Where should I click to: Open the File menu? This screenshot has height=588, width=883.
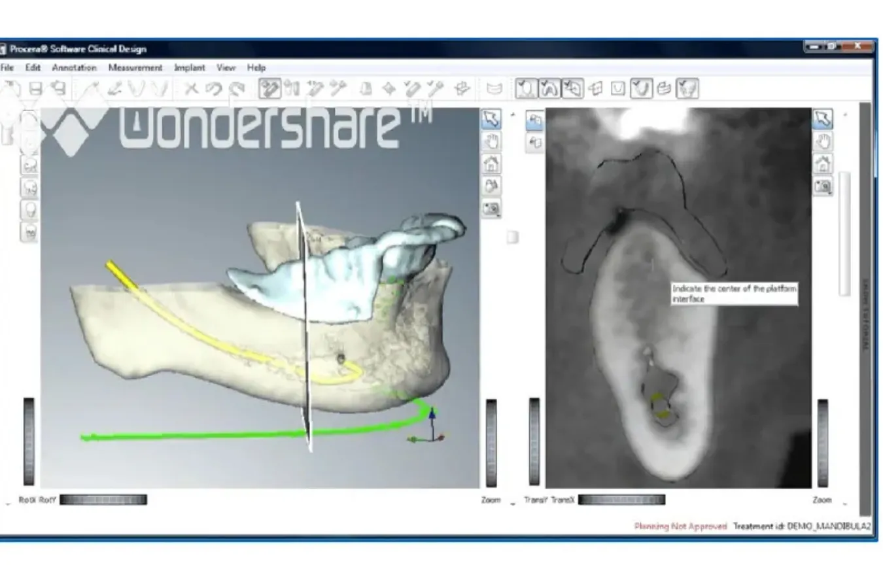pyautogui.click(x=7, y=67)
